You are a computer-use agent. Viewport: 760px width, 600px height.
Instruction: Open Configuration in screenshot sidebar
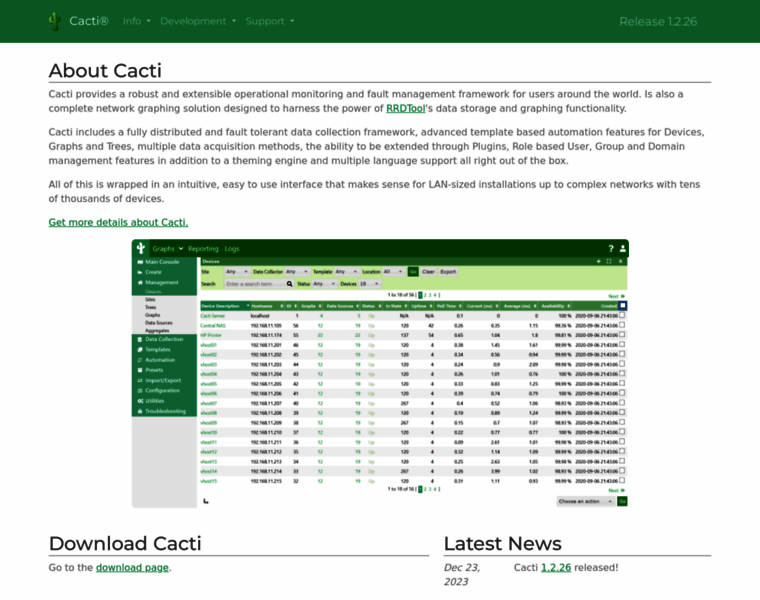coord(164,391)
